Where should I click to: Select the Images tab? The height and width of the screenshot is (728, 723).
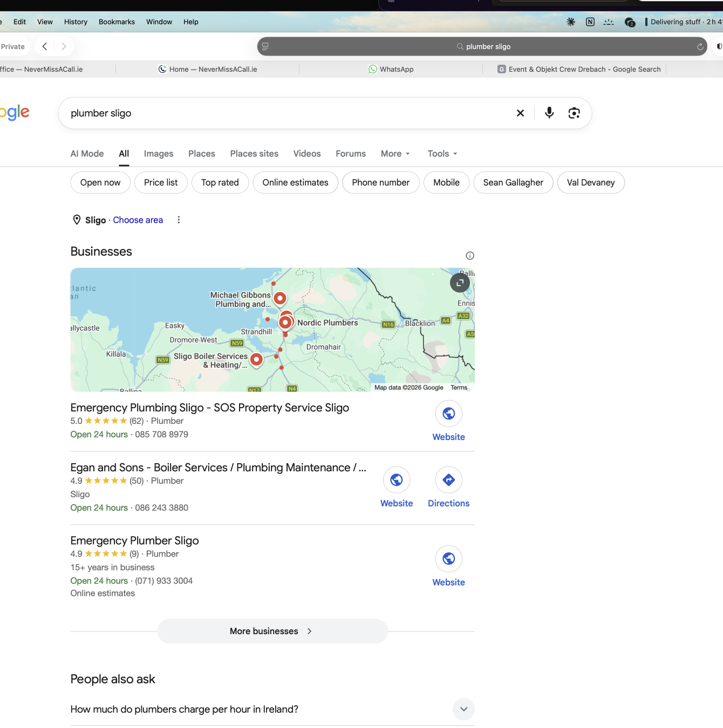(x=159, y=154)
